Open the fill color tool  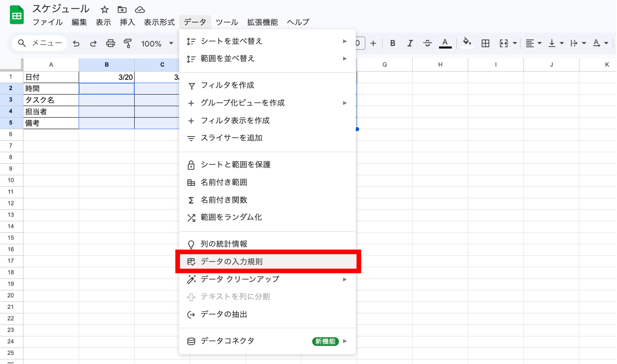(x=467, y=43)
